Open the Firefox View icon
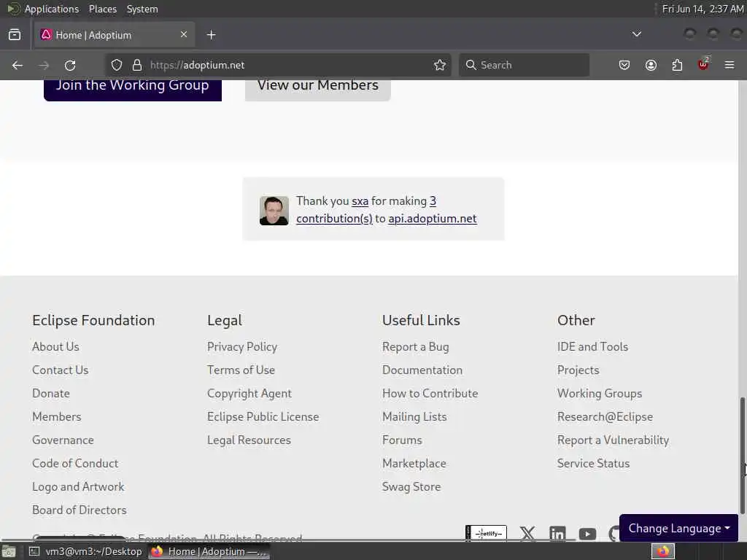 (15, 35)
